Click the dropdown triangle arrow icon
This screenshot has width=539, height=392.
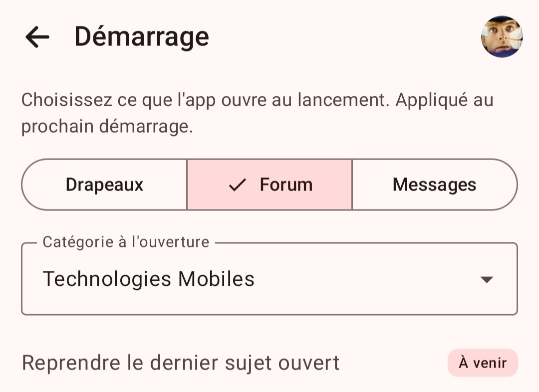tap(487, 279)
